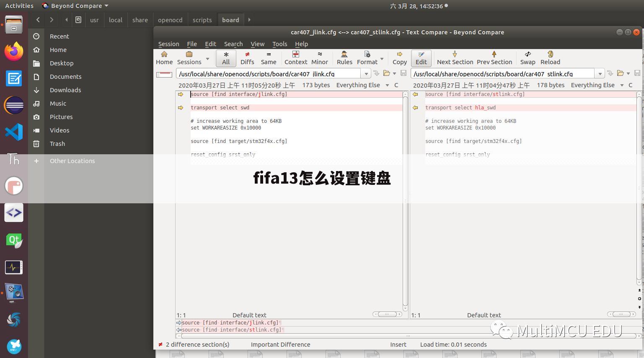Open the Edit menu
The width and height of the screenshot is (644, 358).
point(210,44)
